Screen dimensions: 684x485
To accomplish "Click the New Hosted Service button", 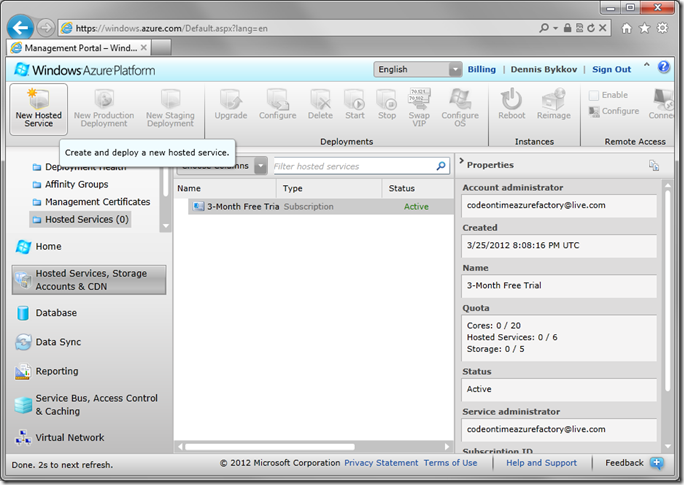I will pyautogui.click(x=38, y=109).
